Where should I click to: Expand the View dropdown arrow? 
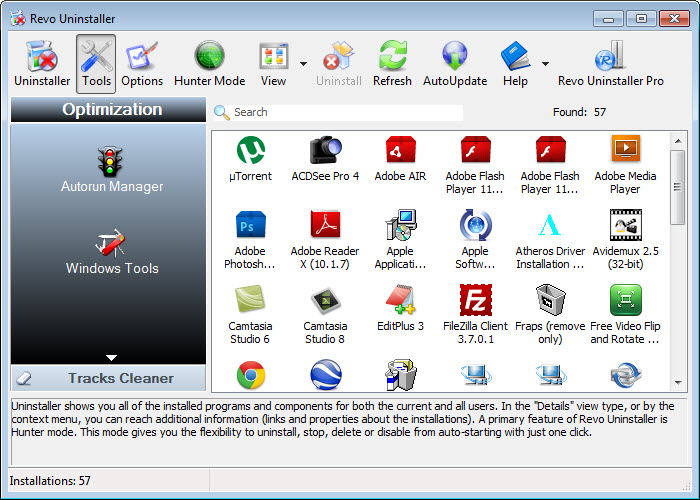click(x=303, y=63)
